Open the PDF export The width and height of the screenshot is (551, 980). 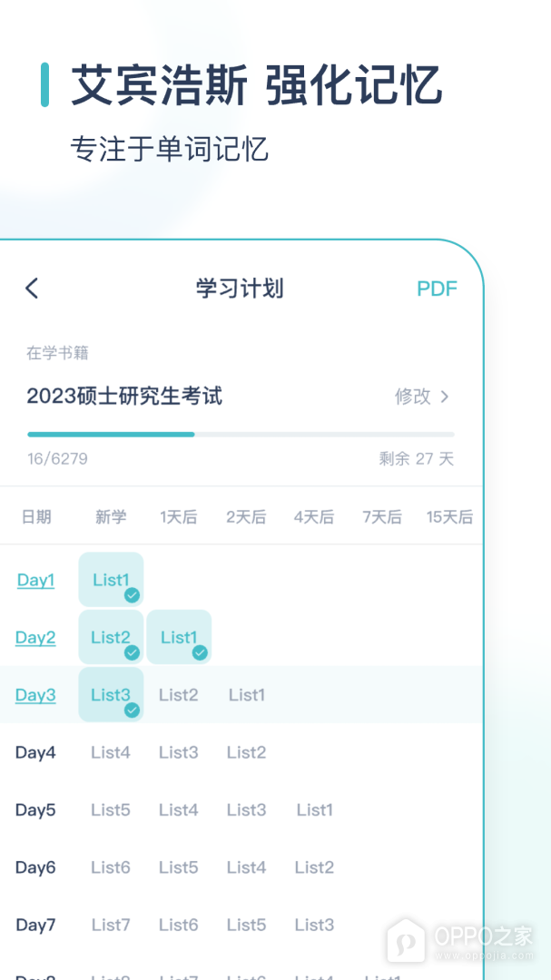(437, 289)
